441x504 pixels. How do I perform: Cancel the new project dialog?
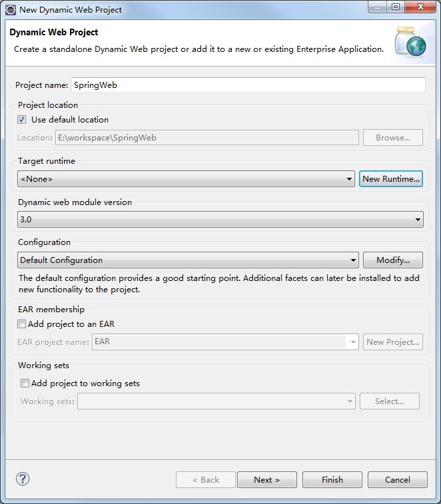pyautogui.click(x=398, y=479)
